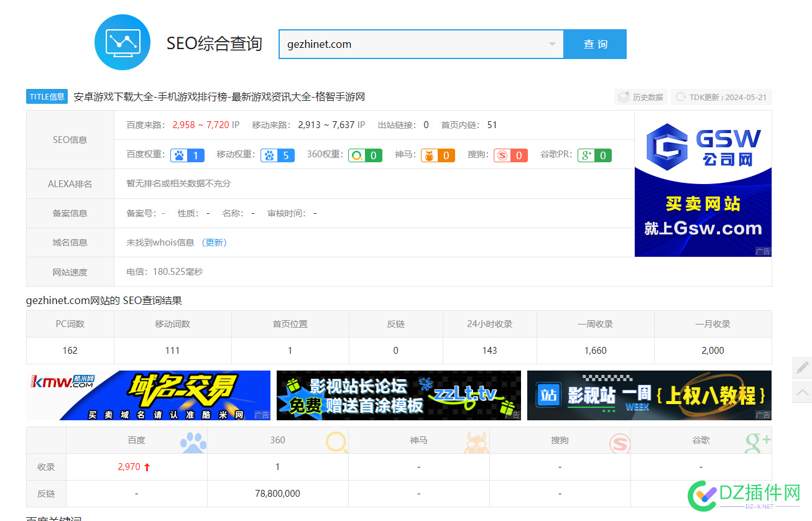The width and height of the screenshot is (812, 521).
Task: Click the 更新 whois link
Action: [x=214, y=242]
